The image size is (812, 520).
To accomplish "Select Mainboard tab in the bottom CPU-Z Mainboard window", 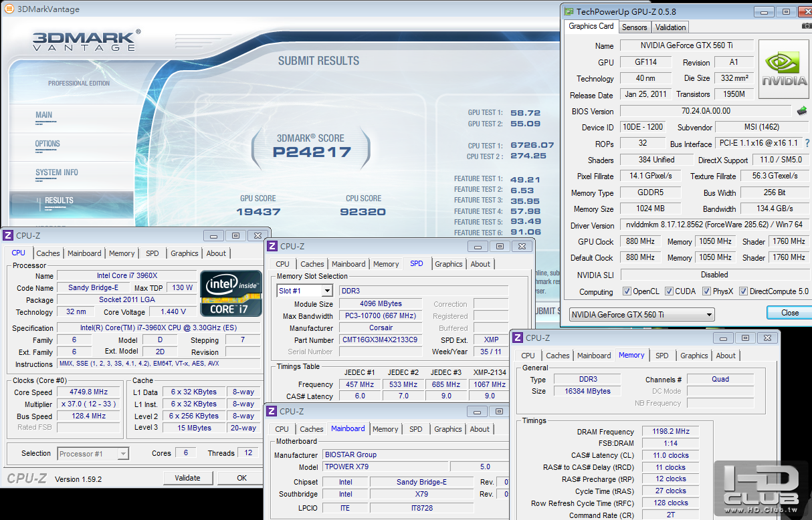I will (348, 428).
